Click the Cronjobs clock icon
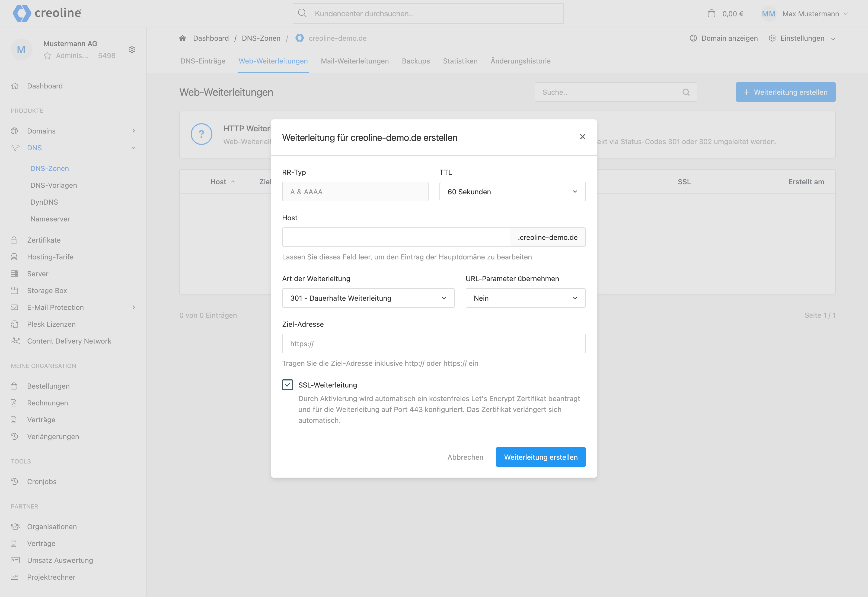Image resolution: width=868 pixels, height=597 pixels. pos(14,481)
